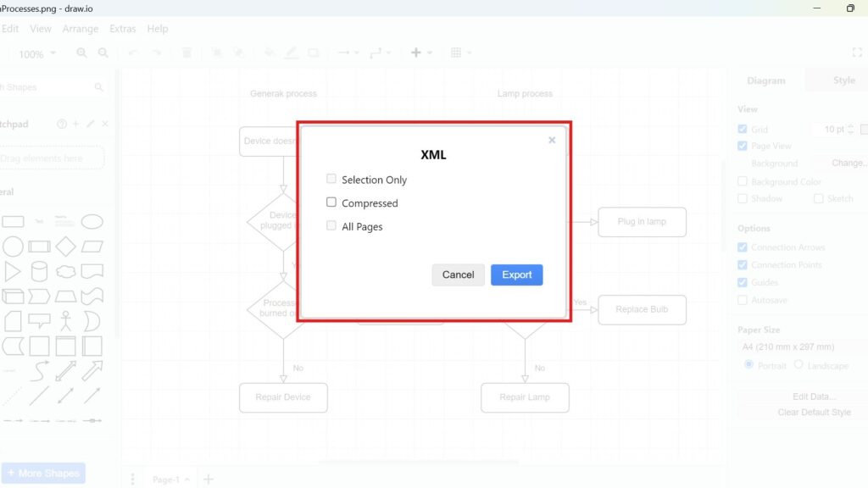Switch to the Style tab
This screenshot has width=868, height=488.
click(843, 80)
